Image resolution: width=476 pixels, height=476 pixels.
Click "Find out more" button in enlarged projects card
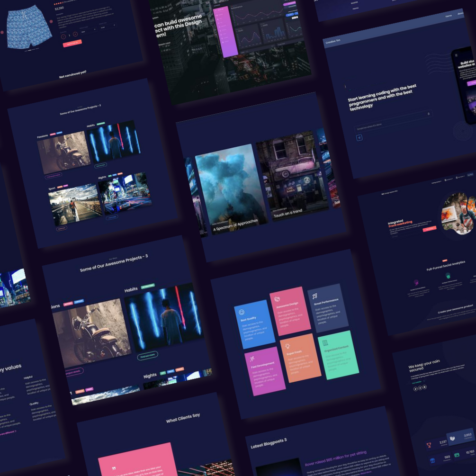tap(147, 355)
